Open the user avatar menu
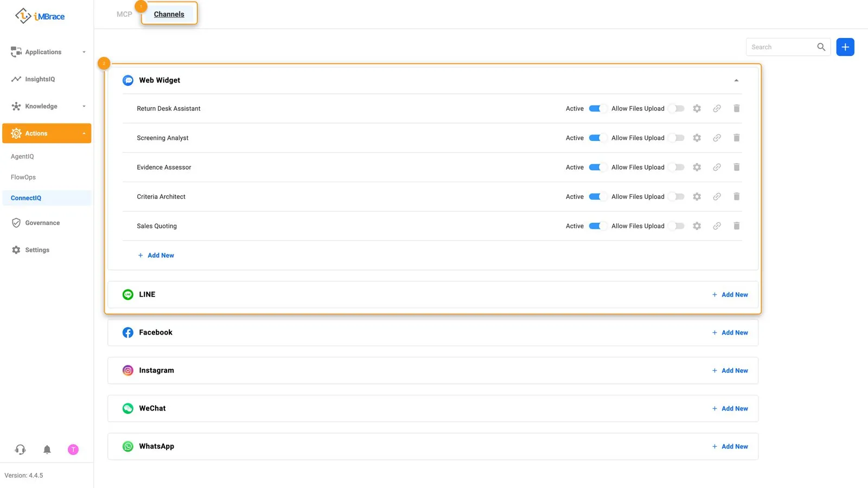The width and height of the screenshot is (868, 488). coord(73,450)
